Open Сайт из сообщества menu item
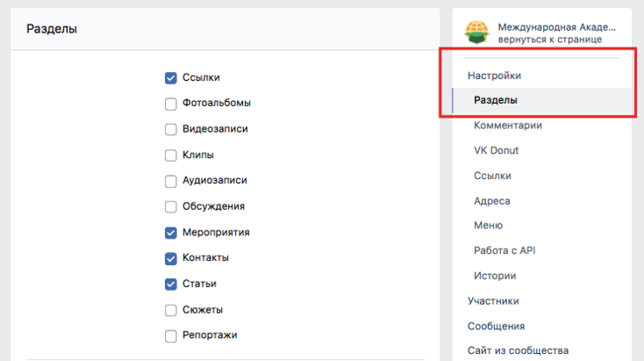Image resolution: width=644 pixels, height=361 pixels. (518, 350)
